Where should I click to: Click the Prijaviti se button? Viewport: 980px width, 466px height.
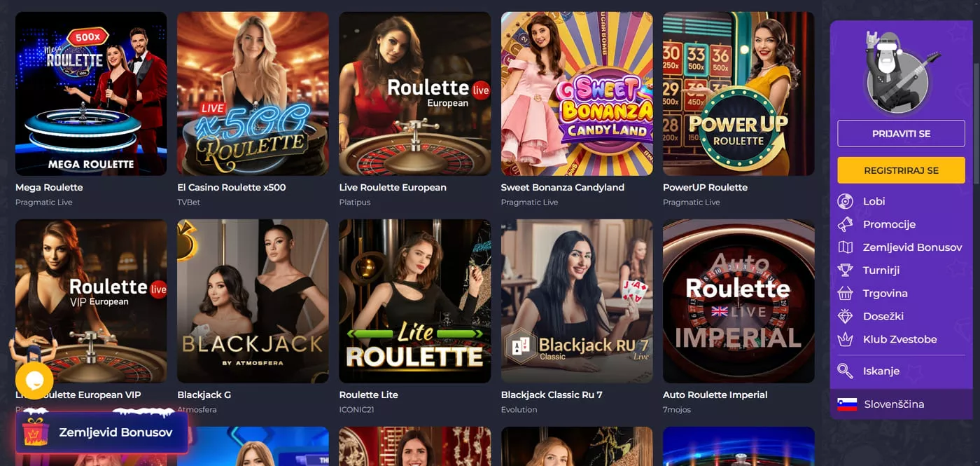pyautogui.click(x=901, y=133)
